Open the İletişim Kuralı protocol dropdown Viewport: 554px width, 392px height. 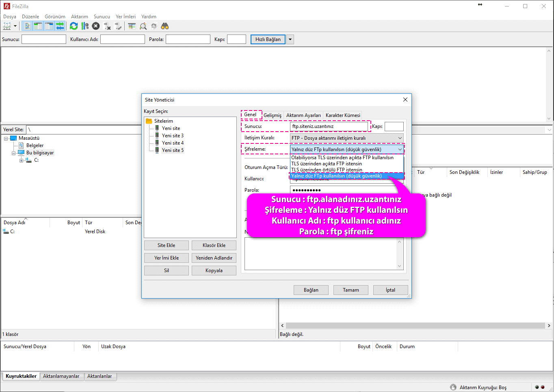pos(347,138)
